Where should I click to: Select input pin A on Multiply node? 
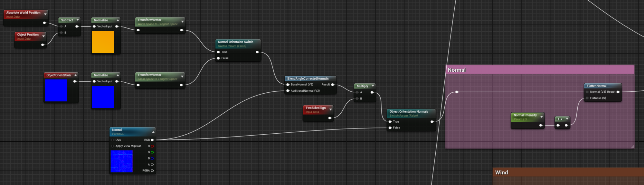coord(357,92)
